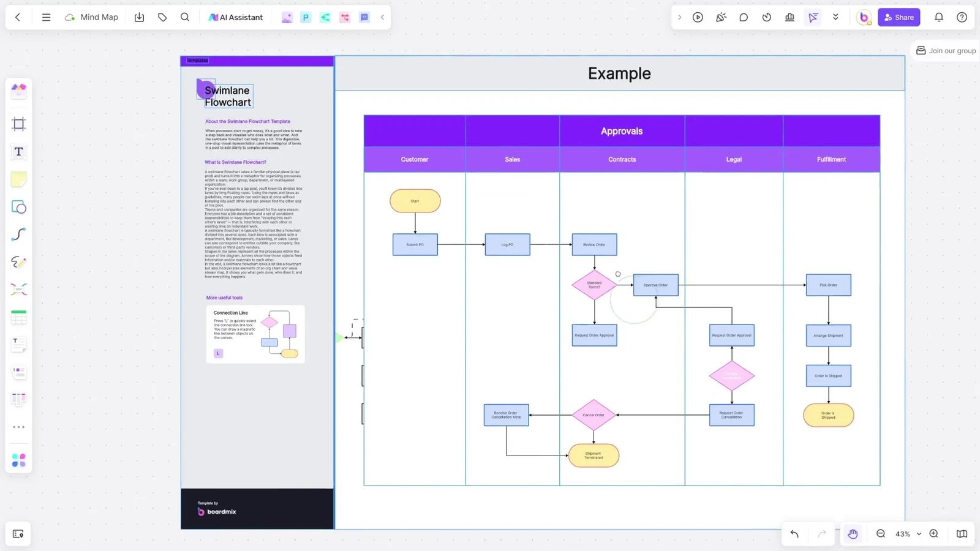Click the tag icon in the top bar
The height and width of the screenshot is (551, 980).
pyautogui.click(x=162, y=17)
